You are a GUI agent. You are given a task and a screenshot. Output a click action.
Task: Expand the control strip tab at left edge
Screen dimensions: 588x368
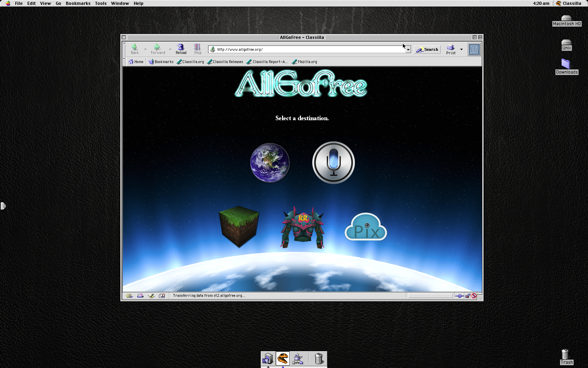coord(3,206)
